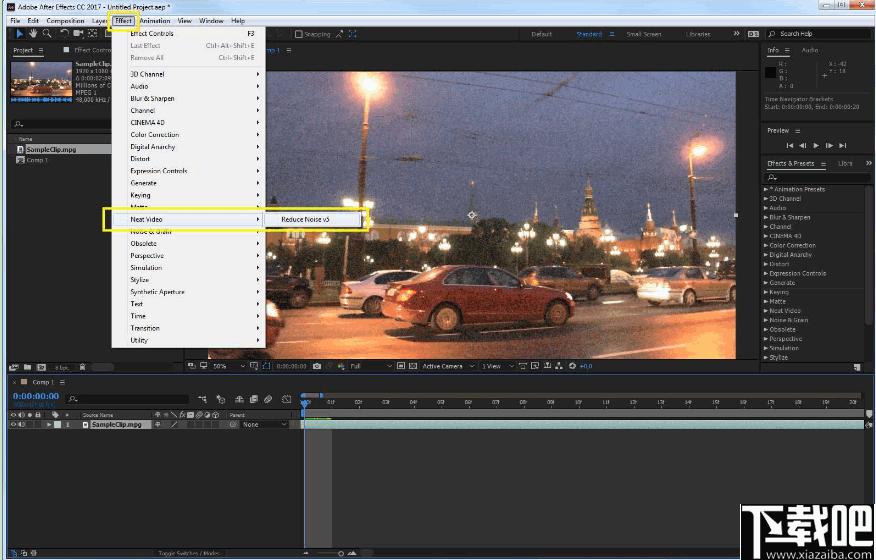Expand the Animation Presets category

coord(766,189)
